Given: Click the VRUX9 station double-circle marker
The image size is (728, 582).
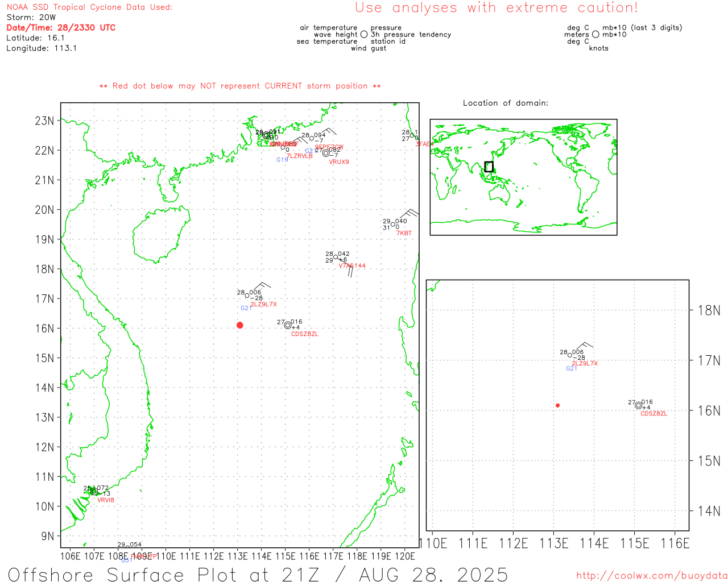Looking at the screenshot, I should tap(326, 153).
